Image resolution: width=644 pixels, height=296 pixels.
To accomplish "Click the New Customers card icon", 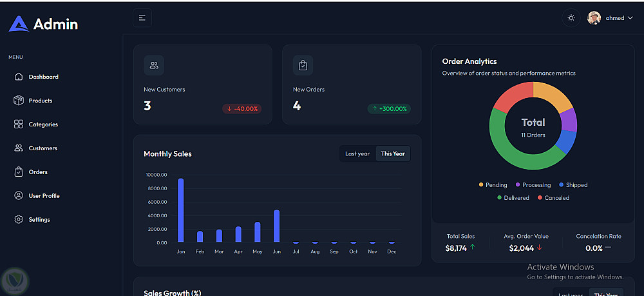I will [x=154, y=65].
